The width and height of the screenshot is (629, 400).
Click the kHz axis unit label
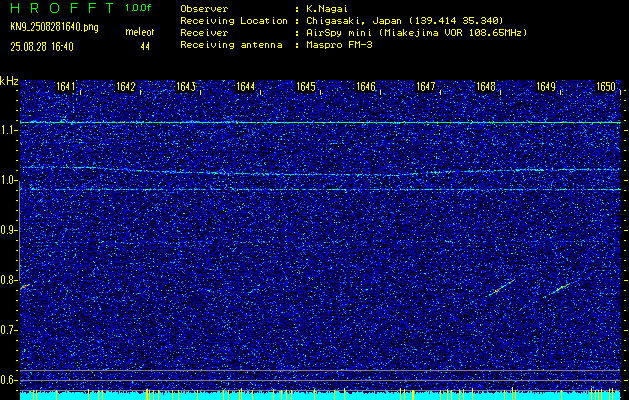[9, 81]
